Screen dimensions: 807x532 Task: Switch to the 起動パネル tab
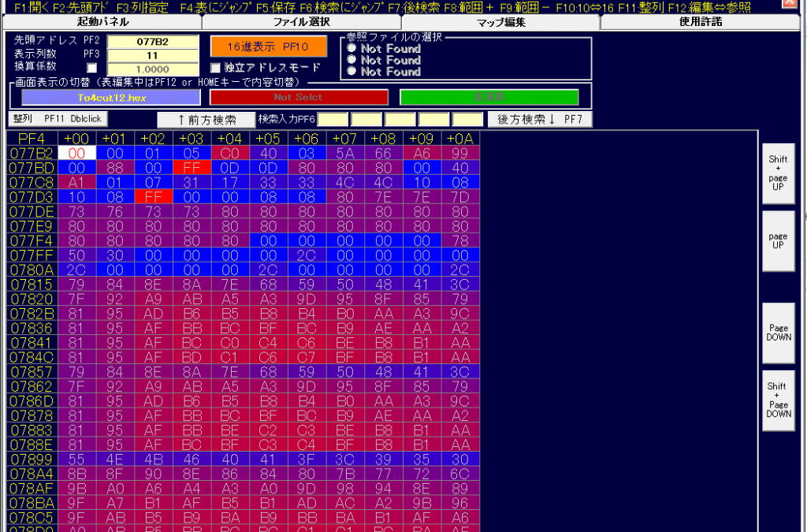point(102,22)
